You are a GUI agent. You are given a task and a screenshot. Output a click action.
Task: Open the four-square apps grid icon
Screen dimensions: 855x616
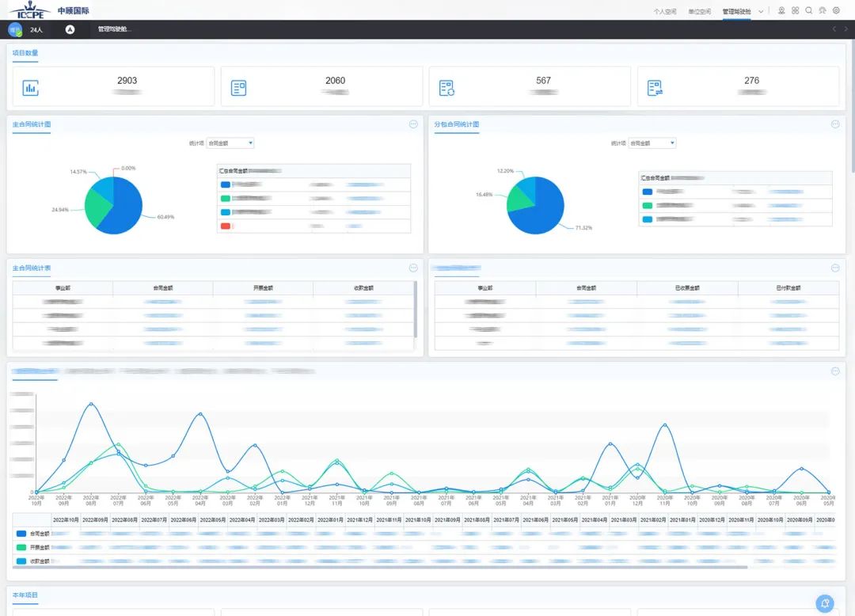coord(795,10)
